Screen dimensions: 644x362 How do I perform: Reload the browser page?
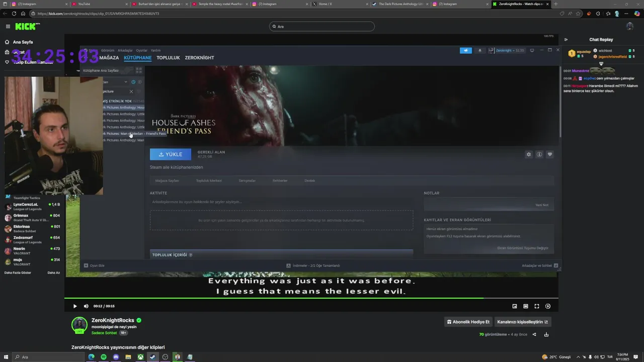click(x=14, y=14)
